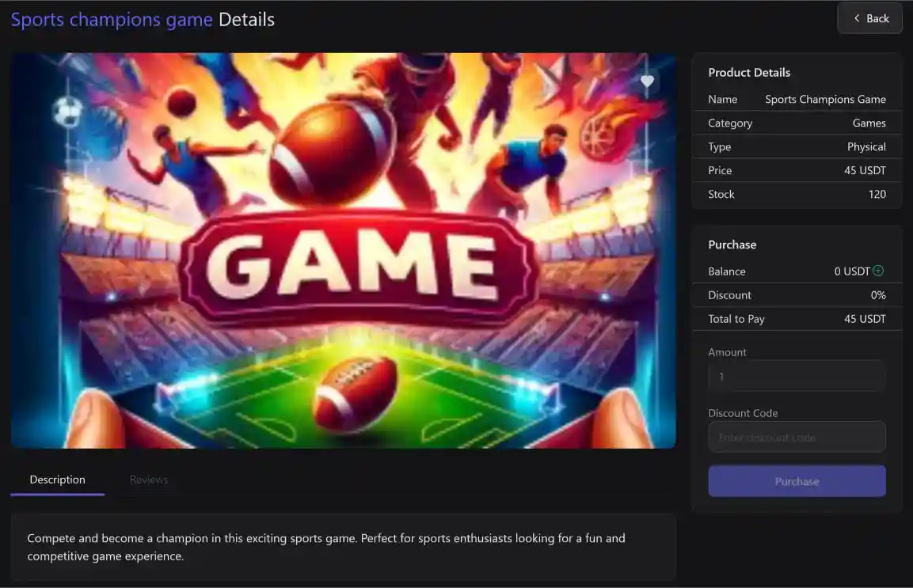Click the Purchase section heading
913x588 pixels.
point(732,245)
